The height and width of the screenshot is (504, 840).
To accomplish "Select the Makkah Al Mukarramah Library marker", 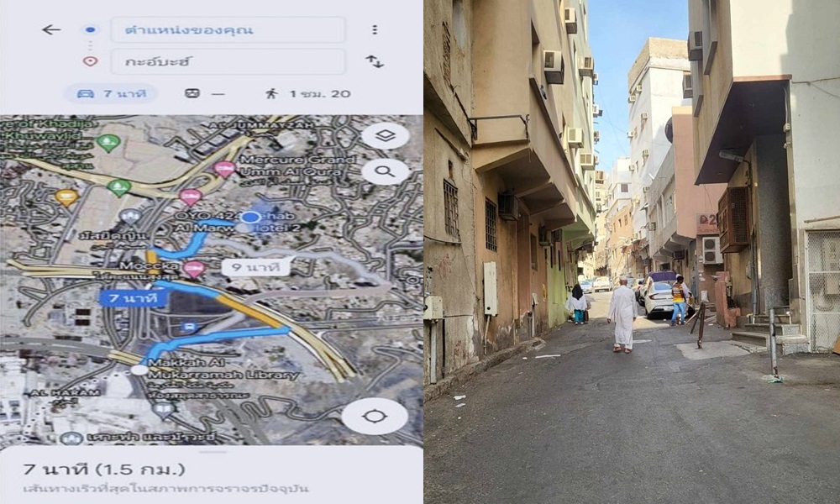I will point(163,410).
